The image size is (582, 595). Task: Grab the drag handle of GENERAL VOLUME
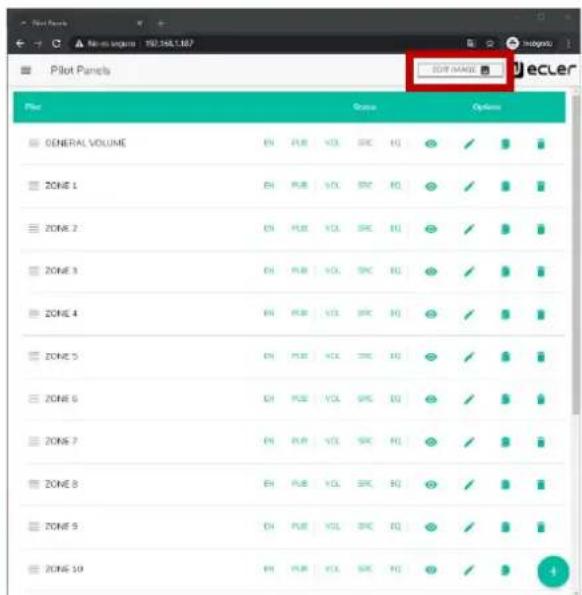[x=34, y=143]
